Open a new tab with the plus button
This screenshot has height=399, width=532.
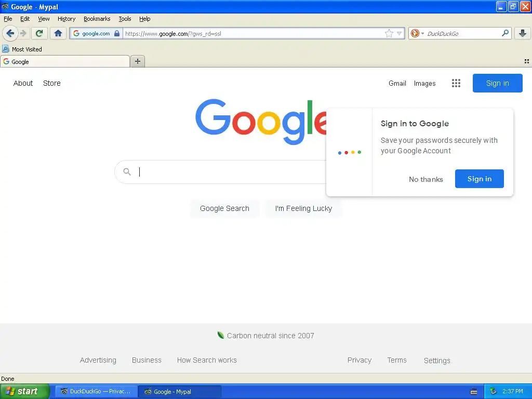[x=137, y=61]
